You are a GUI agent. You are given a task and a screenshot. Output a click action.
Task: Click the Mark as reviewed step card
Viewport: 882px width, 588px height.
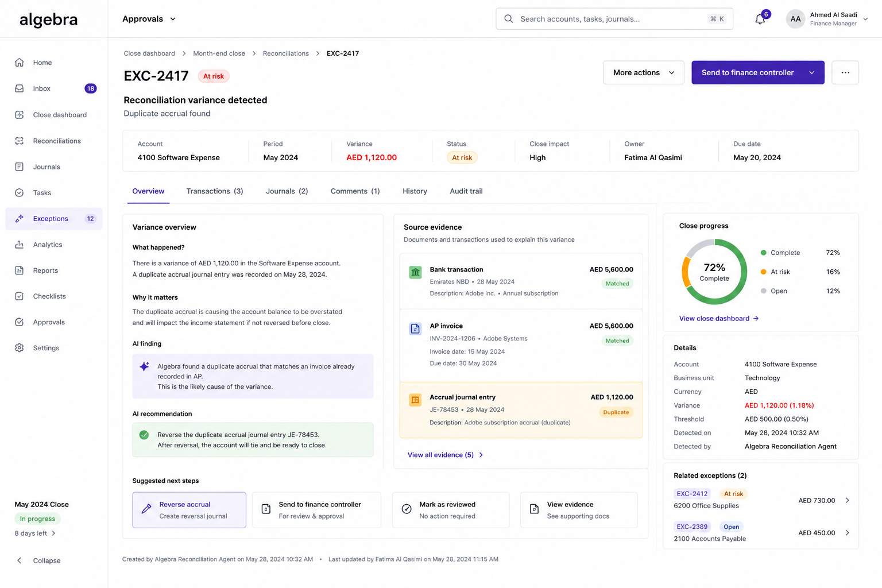[x=451, y=510]
